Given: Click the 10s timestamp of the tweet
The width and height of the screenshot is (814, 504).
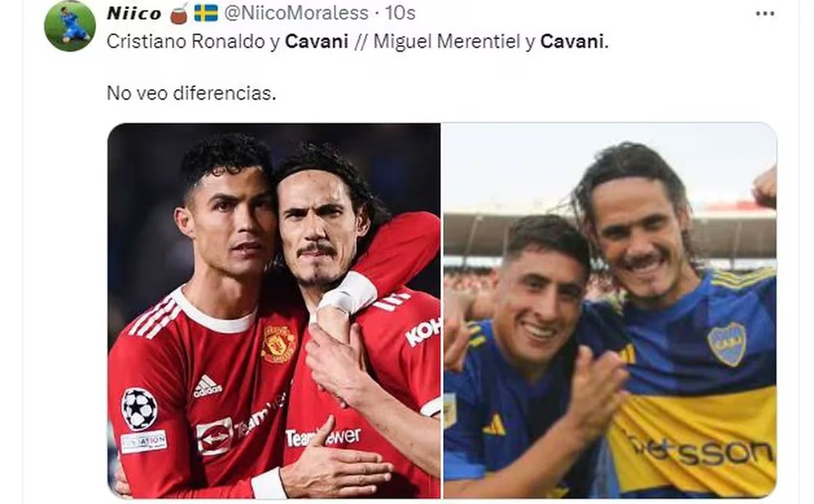Looking at the screenshot, I should pos(400,13).
